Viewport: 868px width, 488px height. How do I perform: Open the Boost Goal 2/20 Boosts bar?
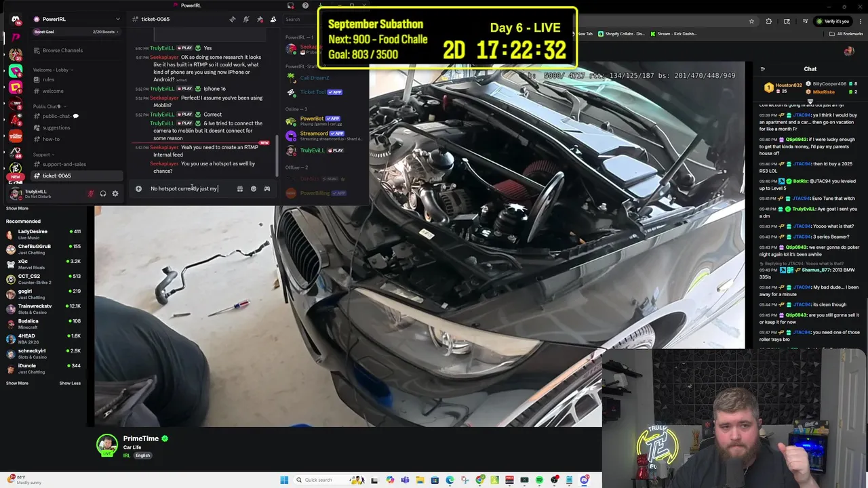click(x=76, y=32)
